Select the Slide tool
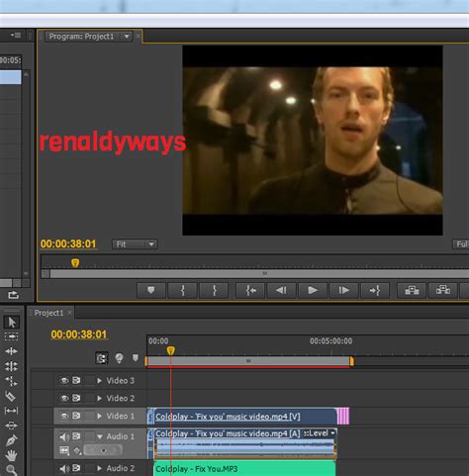The height and width of the screenshot is (476, 469). pos(12,426)
